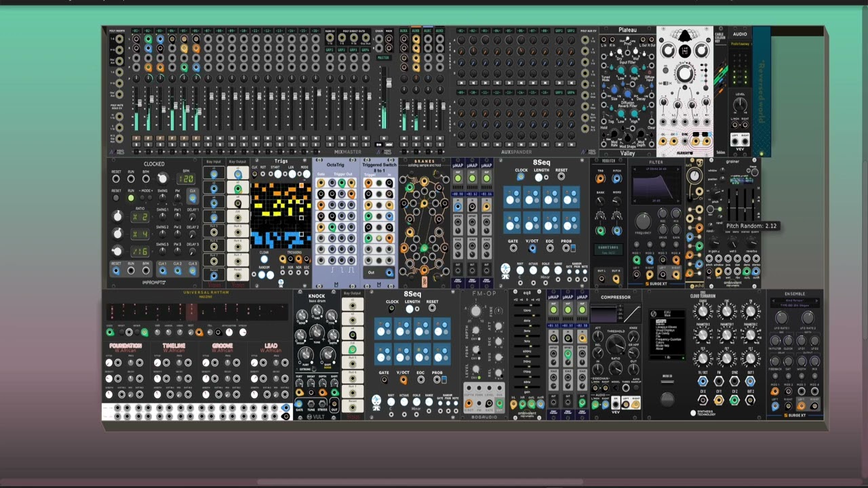This screenshot has height=488, width=868.
Task: Click the CLOCK jack on 8Seq beside Resglitch
Action: tap(521, 176)
